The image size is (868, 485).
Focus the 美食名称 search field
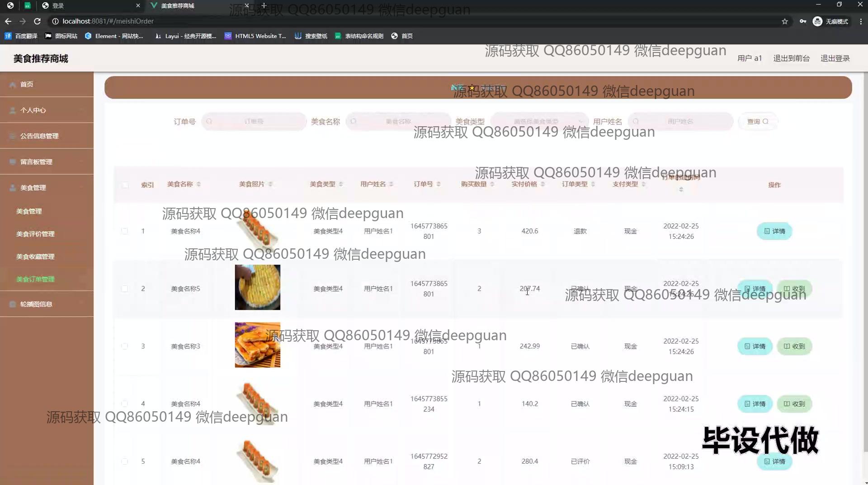coord(398,122)
